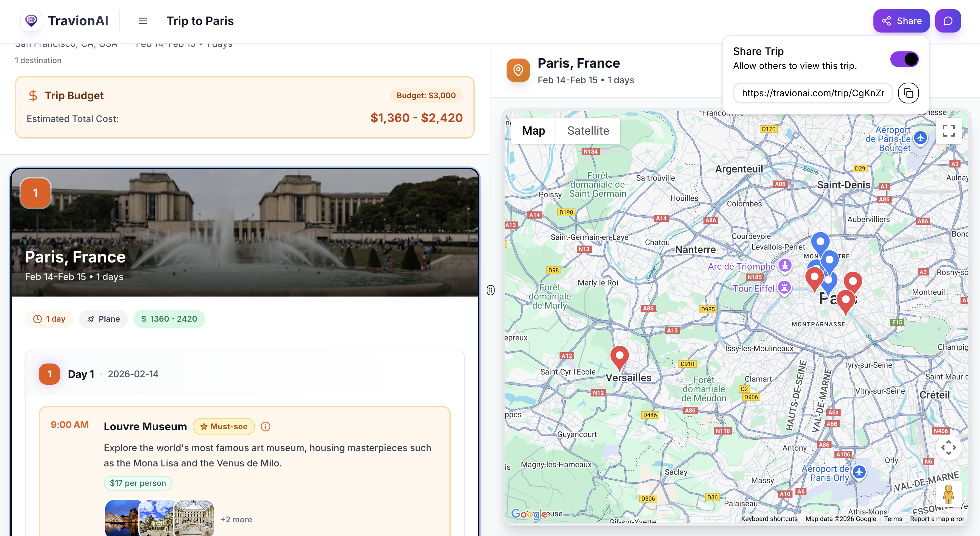Click the purple Share button
Image resolution: width=980 pixels, height=536 pixels.
pos(901,21)
